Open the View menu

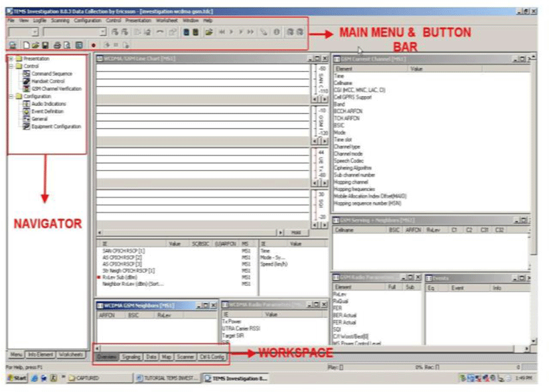pyautogui.click(x=24, y=21)
